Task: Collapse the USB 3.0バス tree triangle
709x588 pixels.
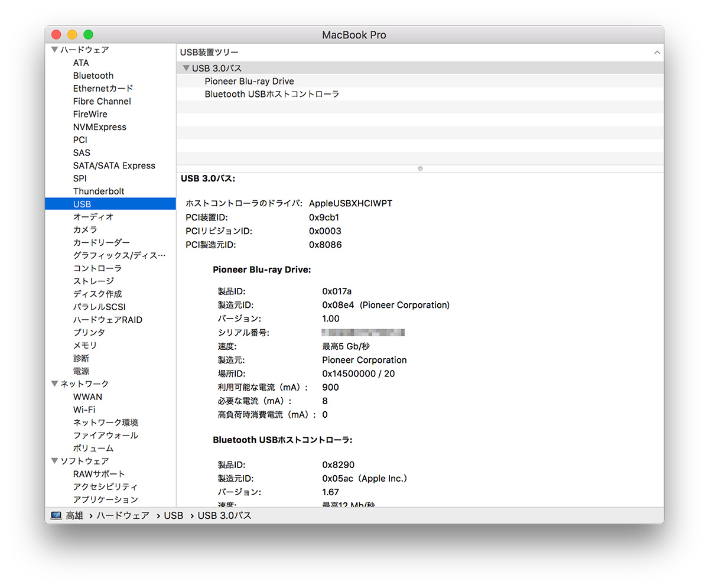Action: [x=186, y=69]
